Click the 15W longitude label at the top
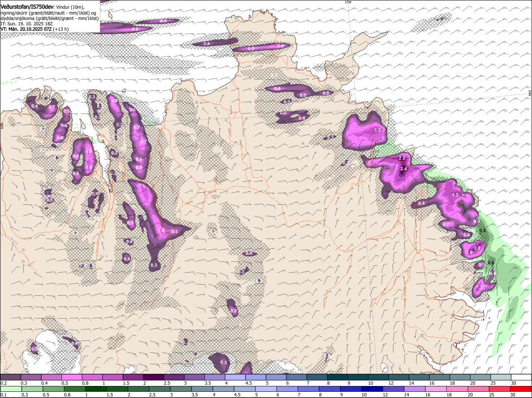Viewport: 532px width, 398px height. 348,2
